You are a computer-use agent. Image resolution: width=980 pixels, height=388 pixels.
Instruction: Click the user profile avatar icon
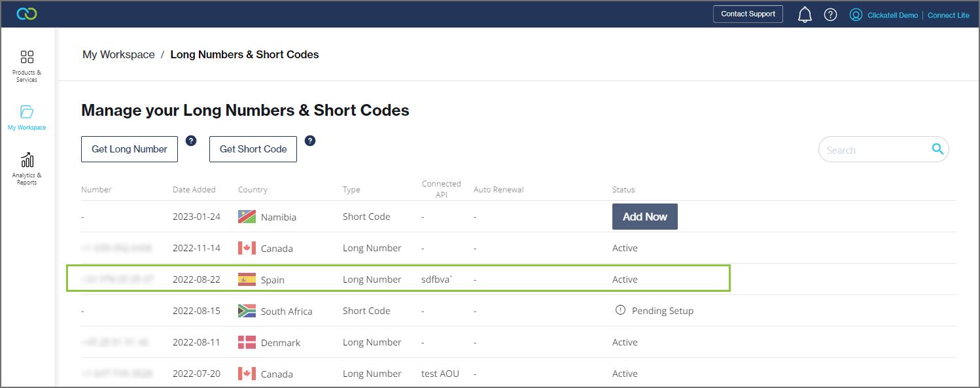(856, 14)
